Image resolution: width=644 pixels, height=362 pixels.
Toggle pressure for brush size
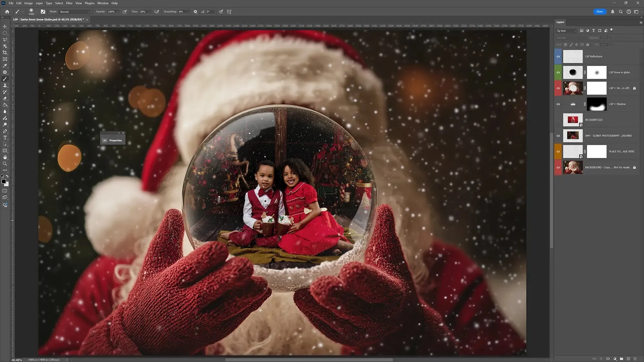(221, 12)
